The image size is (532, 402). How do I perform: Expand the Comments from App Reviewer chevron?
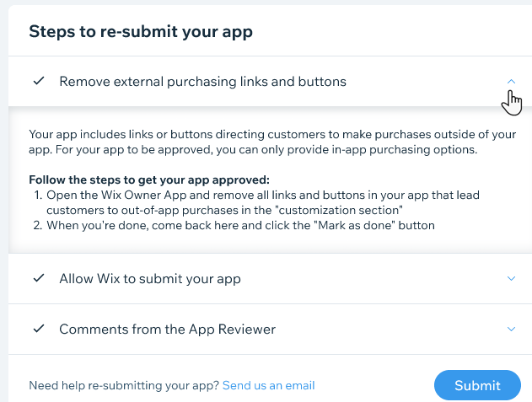[511, 329]
